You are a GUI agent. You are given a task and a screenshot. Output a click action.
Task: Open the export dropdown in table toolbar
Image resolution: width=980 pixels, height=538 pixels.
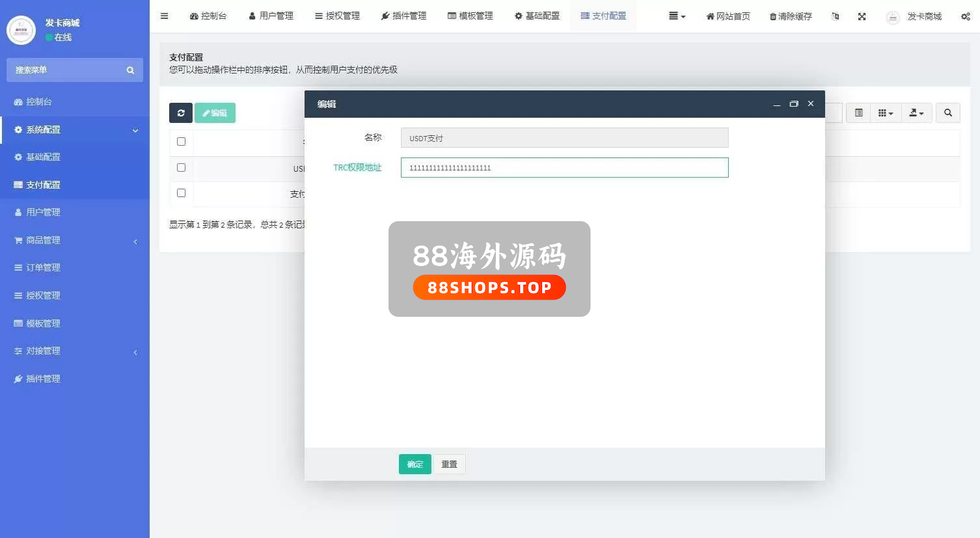pyautogui.click(x=916, y=113)
